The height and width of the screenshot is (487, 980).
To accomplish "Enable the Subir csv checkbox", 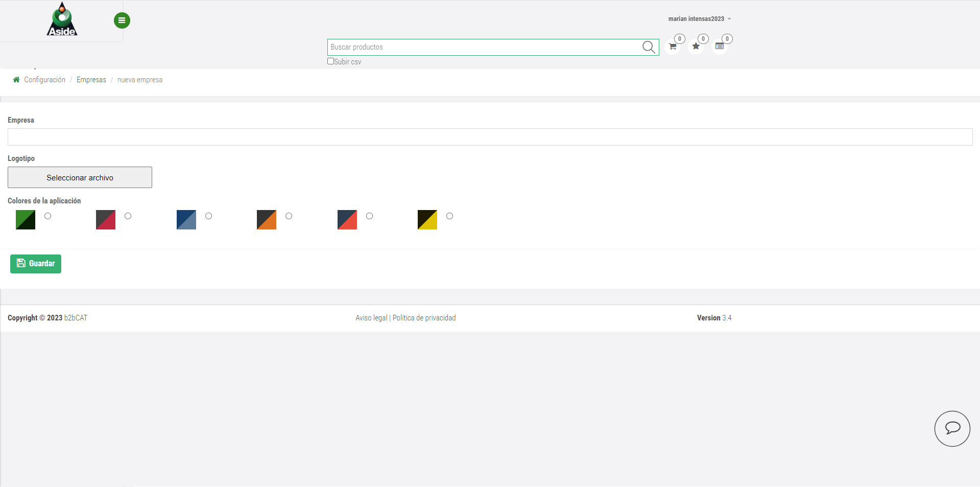I will coord(330,61).
